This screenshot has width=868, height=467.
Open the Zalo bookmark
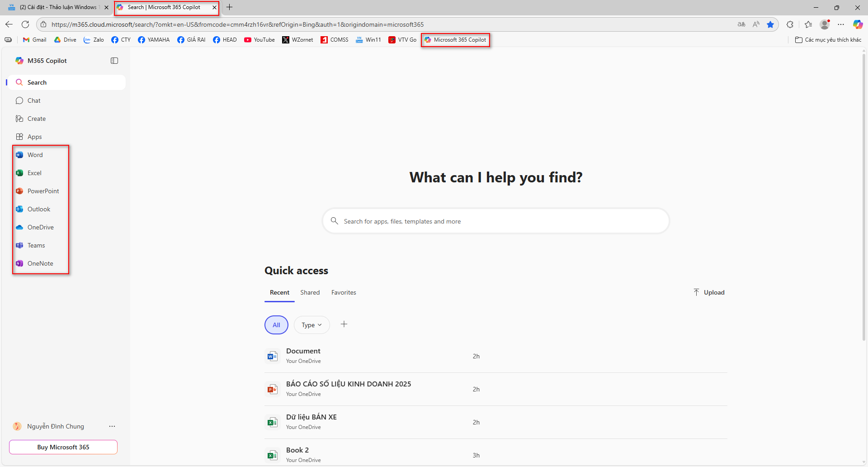coord(94,40)
